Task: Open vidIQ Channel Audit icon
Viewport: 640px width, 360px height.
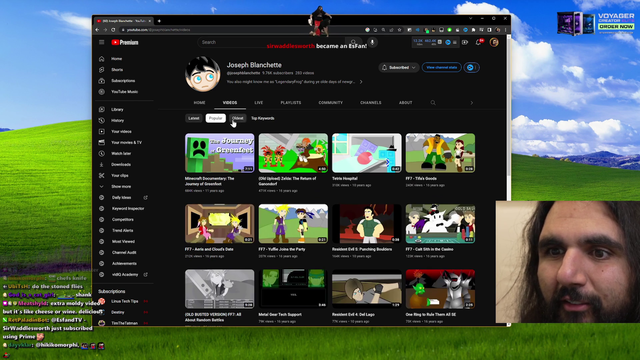Action: click(x=102, y=253)
